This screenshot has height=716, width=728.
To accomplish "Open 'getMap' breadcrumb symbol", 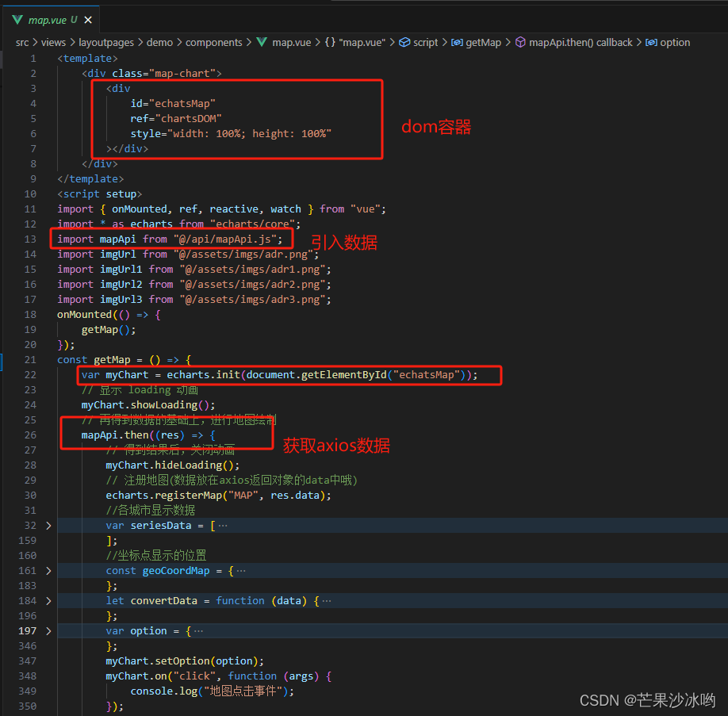I will [483, 42].
